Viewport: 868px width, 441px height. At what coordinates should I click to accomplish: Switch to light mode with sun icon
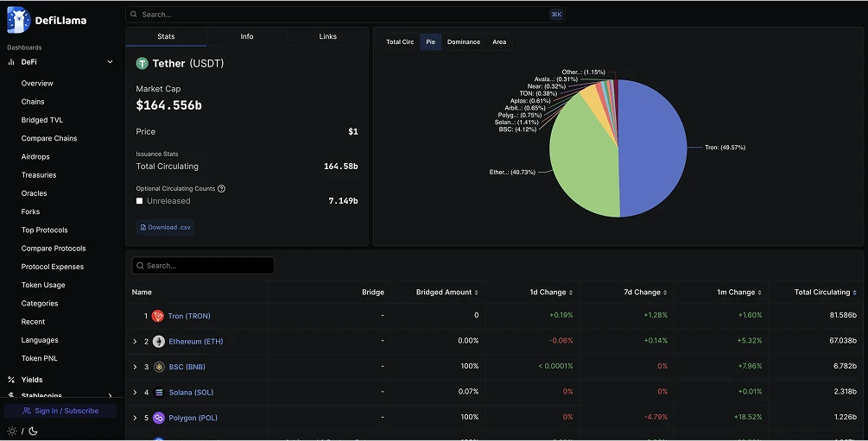coord(12,431)
